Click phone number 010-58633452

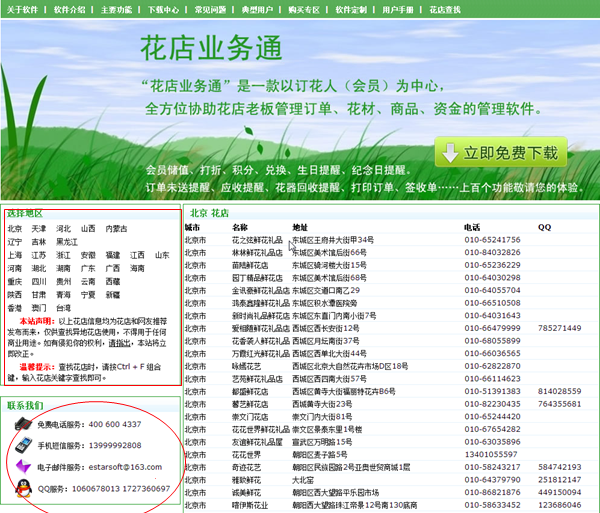pyautogui.click(x=492, y=505)
